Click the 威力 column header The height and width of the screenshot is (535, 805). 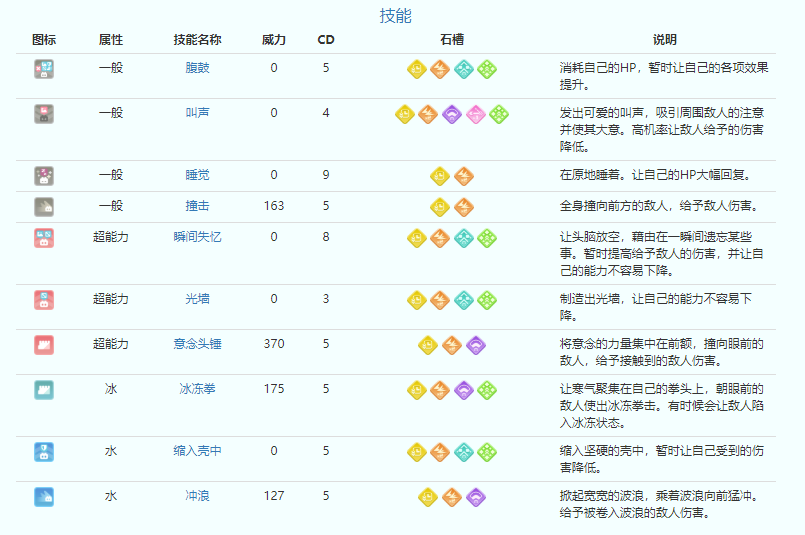[274, 40]
